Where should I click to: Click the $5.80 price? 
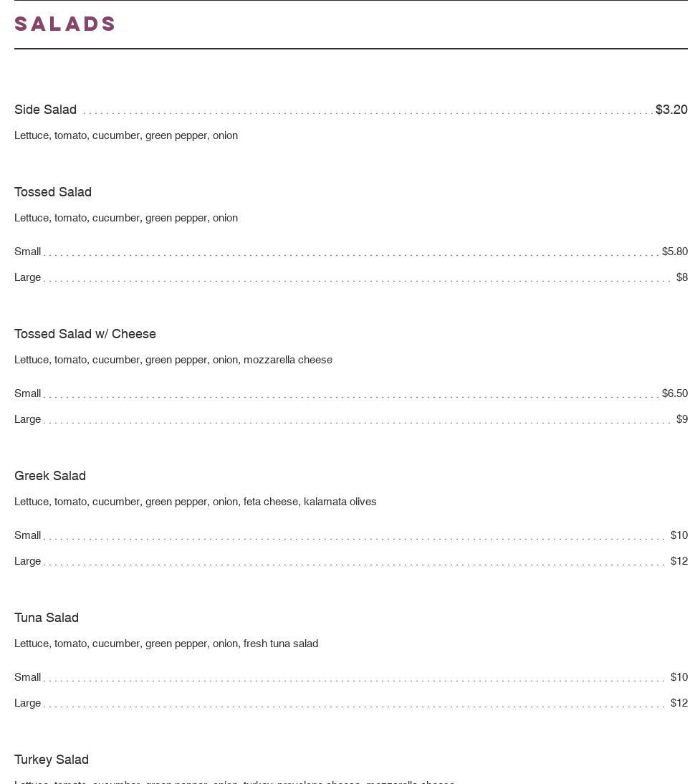[x=674, y=252]
